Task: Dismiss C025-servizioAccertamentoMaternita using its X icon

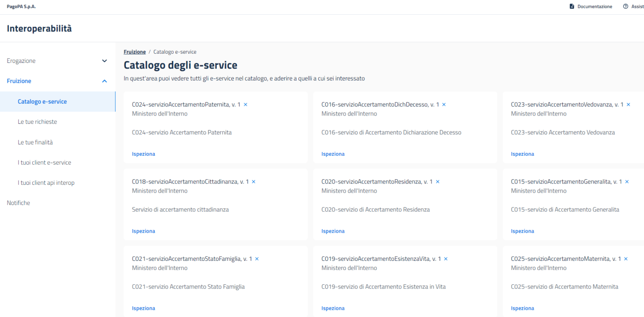Action: pyautogui.click(x=626, y=259)
